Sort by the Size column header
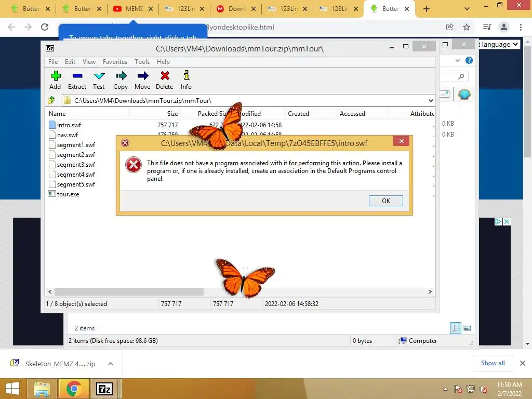 (x=155, y=114)
